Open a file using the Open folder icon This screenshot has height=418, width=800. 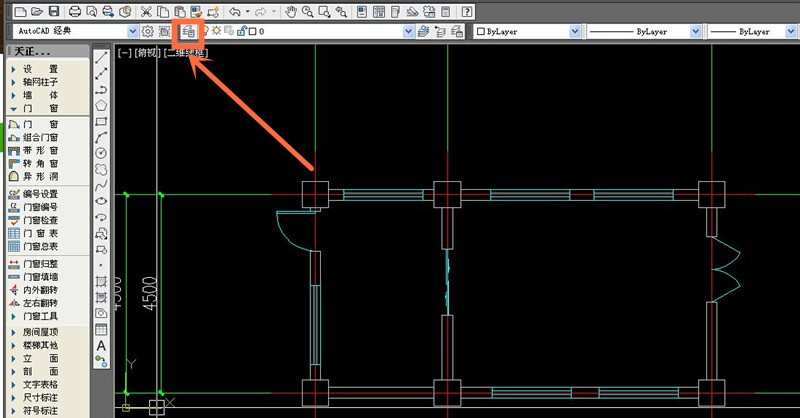coord(37,11)
